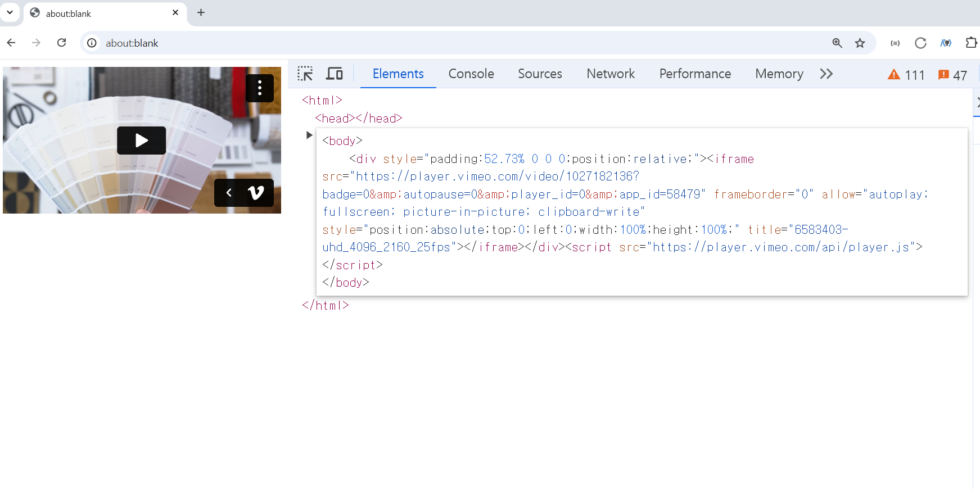
Task: Select the closing </body> tag
Action: [x=346, y=283]
